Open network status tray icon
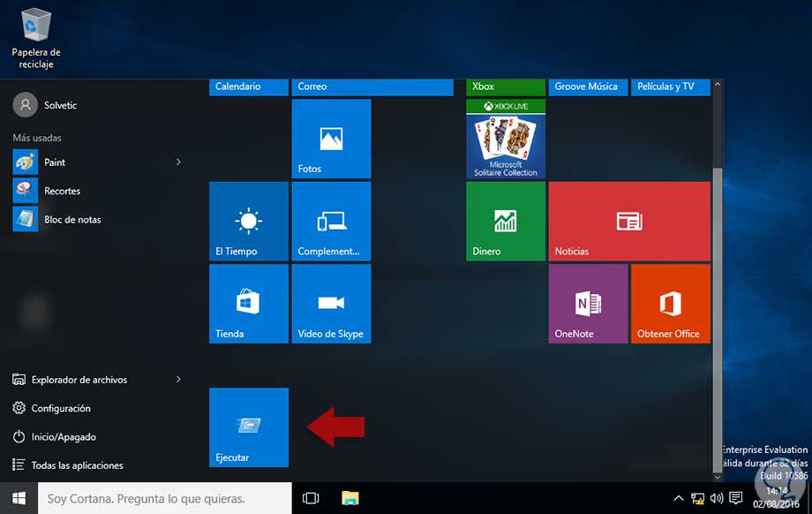This screenshot has height=514, width=812. click(697, 498)
